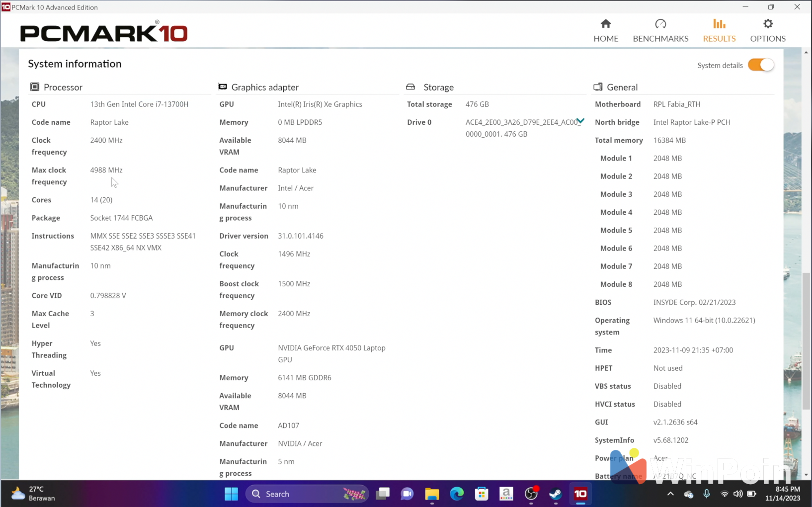The width and height of the screenshot is (812, 507).
Task: Go to the BENCHMARKS tab
Action: point(660,31)
